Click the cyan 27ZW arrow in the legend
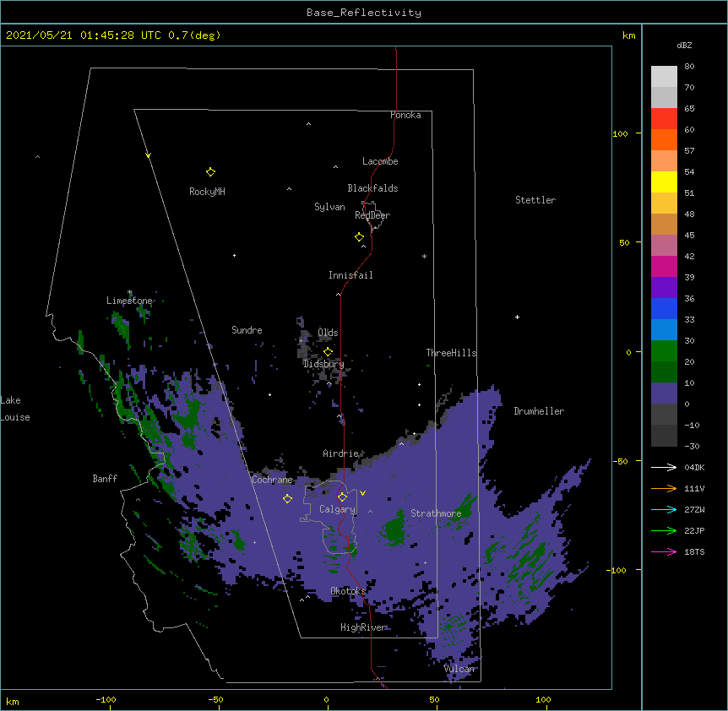 [664, 509]
